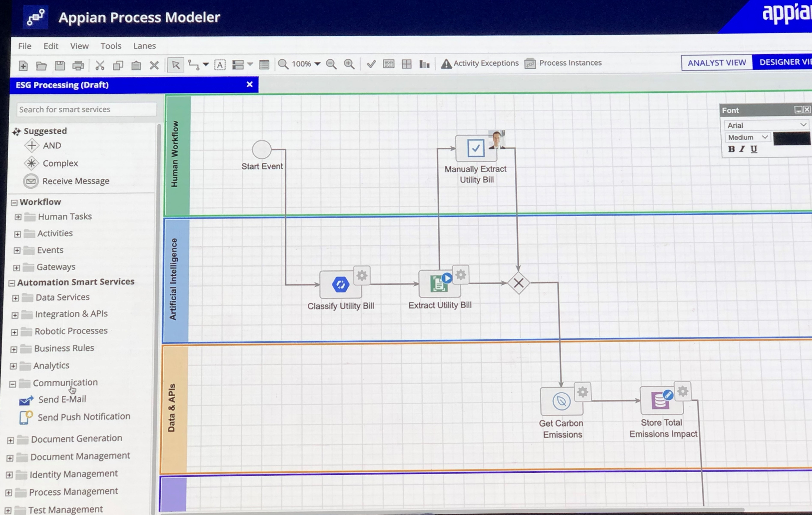Viewport: 812px width, 515px height.
Task: Click the Human Workflow lane header
Action: tap(178, 155)
